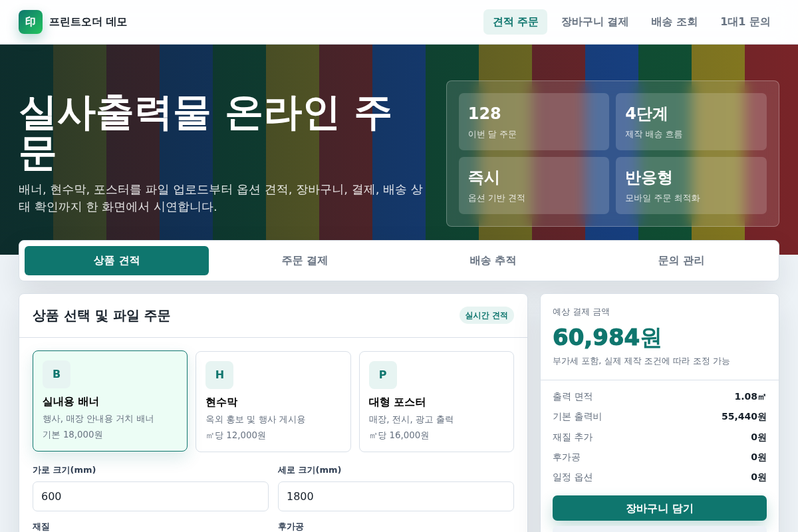Click the 일정 옵션 0원 row
Screen dimensions: 798x532
[x=660, y=477]
